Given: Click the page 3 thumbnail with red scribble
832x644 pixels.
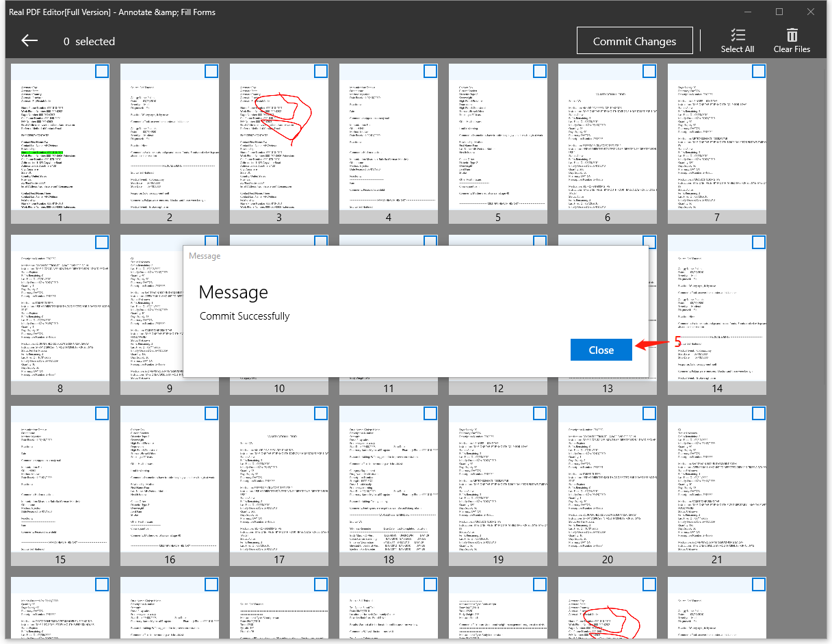Looking at the screenshot, I should [279, 144].
